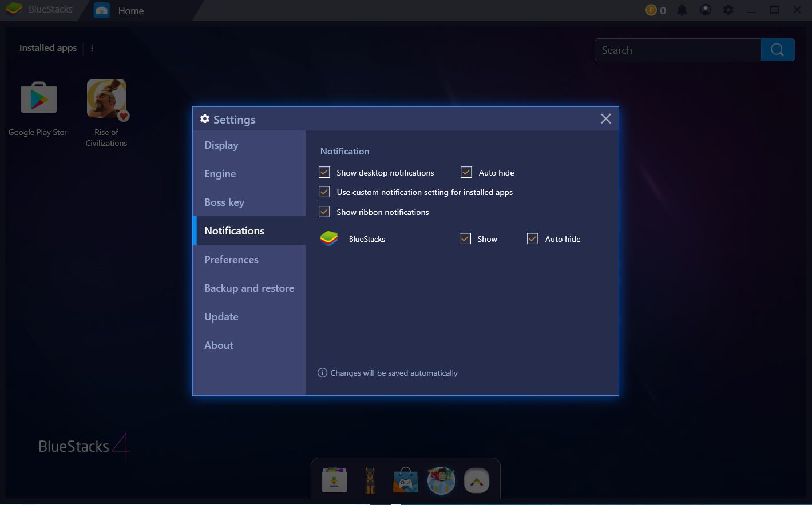Click the dog mascot icon in bottom dock

370,480
